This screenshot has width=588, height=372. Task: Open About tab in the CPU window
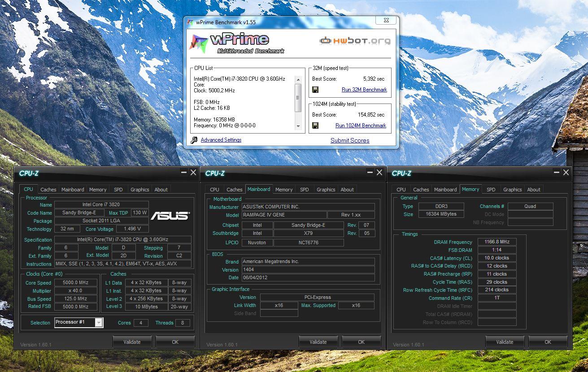[161, 190]
